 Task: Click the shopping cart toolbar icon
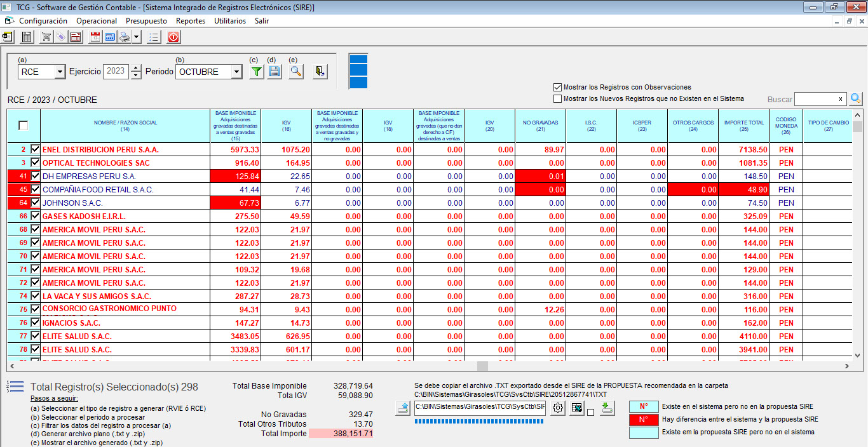pyautogui.click(x=46, y=37)
